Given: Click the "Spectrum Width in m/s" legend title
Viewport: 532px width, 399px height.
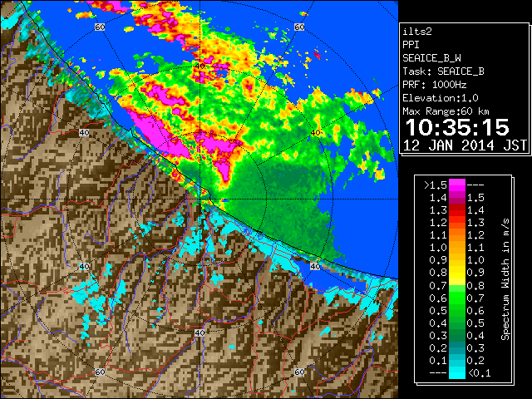Looking at the screenshot, I should pos(505,279).
